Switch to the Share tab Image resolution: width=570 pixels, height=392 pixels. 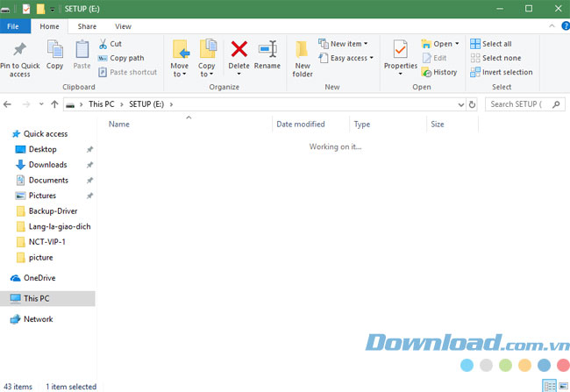pyautogui.click(x=87, y=26)
